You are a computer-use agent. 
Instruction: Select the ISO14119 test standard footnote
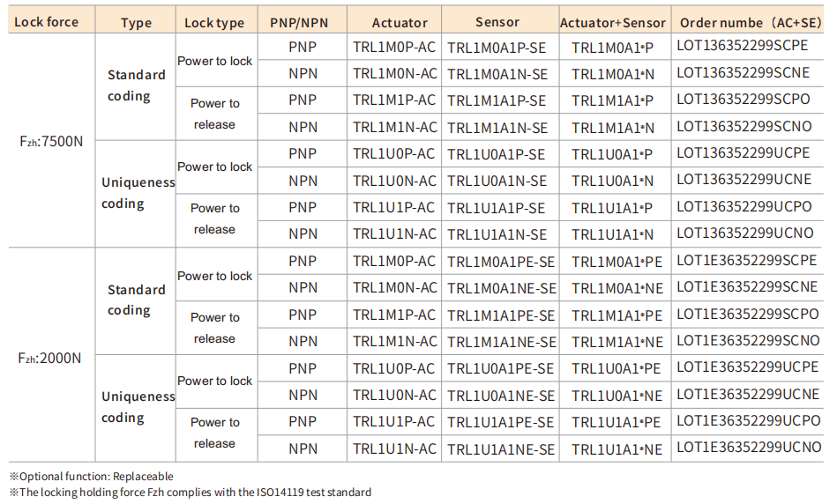[190, 493]
